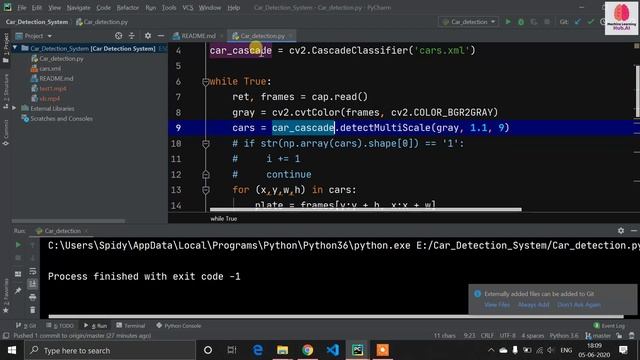The height and width of the screenshot is (360, 640).
Task: Click Python 3.6 interpreter in status bar
Action: 564,336
